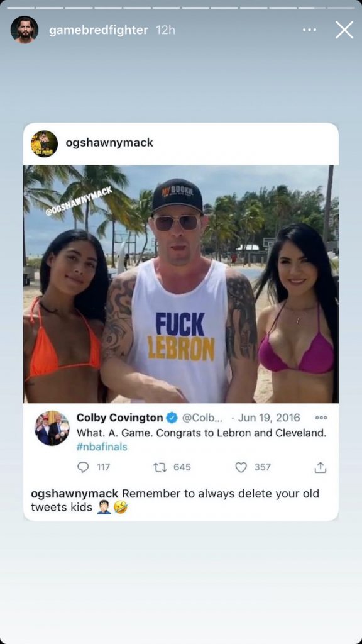Open gamebredfighter's profile picture

[25, 30]
